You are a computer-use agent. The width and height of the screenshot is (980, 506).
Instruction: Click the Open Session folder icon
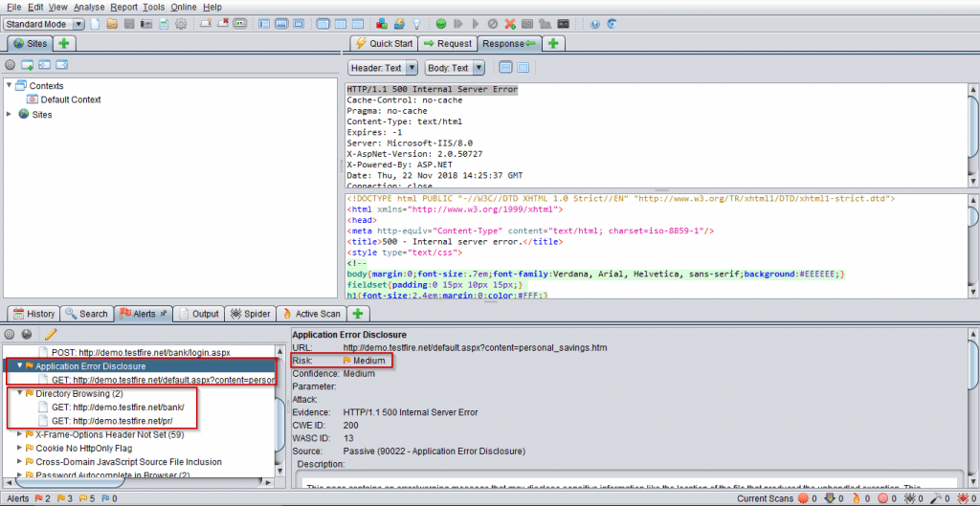112,24
